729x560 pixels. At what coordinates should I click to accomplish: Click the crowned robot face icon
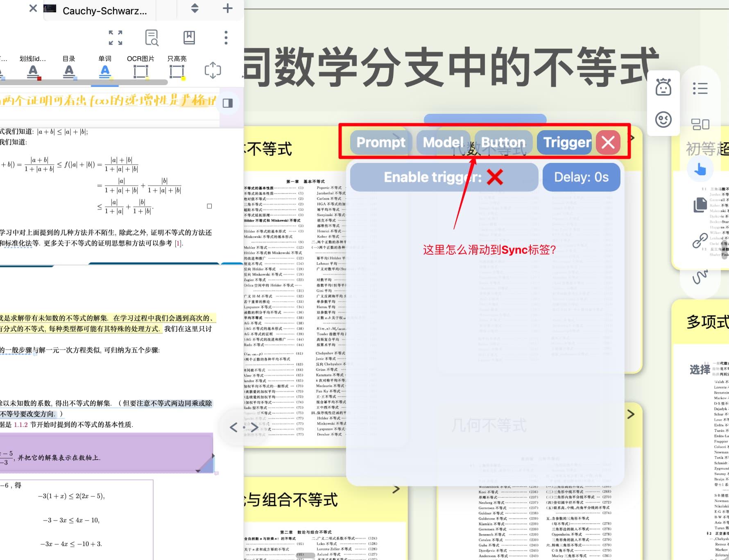(663, 87)
